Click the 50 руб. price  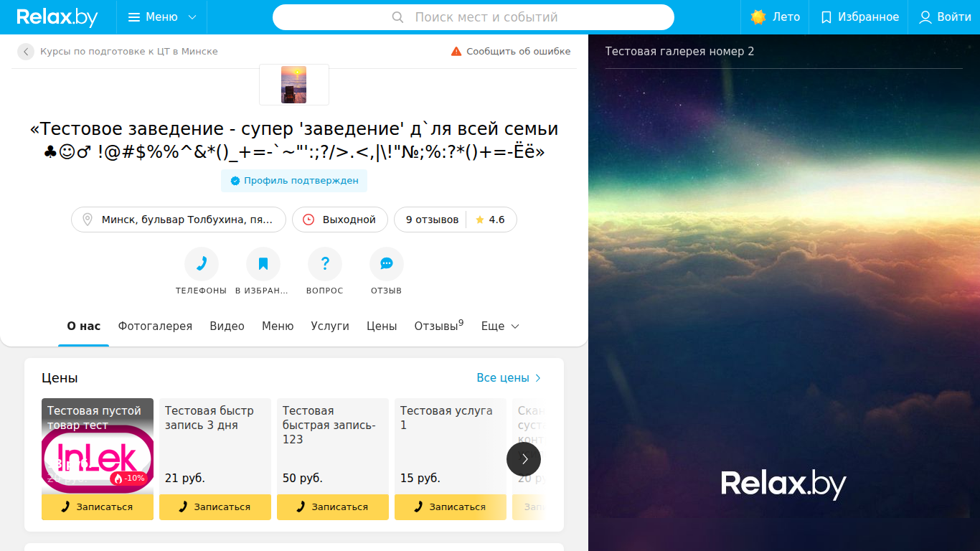[303, 479]
